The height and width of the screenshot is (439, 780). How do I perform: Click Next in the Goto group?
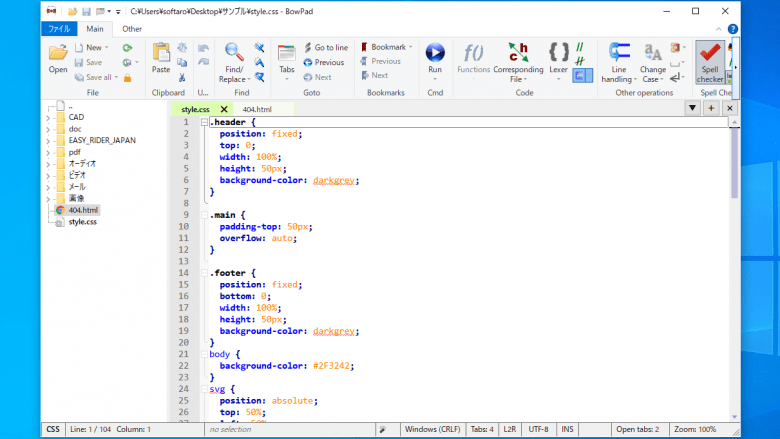317,77
